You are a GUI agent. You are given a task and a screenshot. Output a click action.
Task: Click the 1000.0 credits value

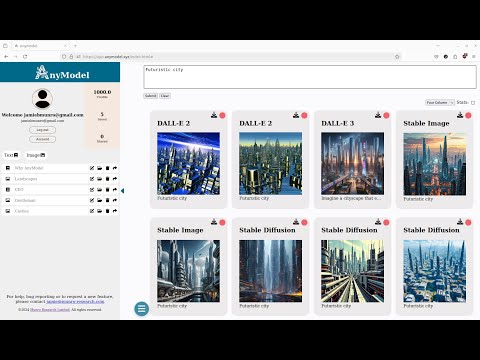(102, 92)
